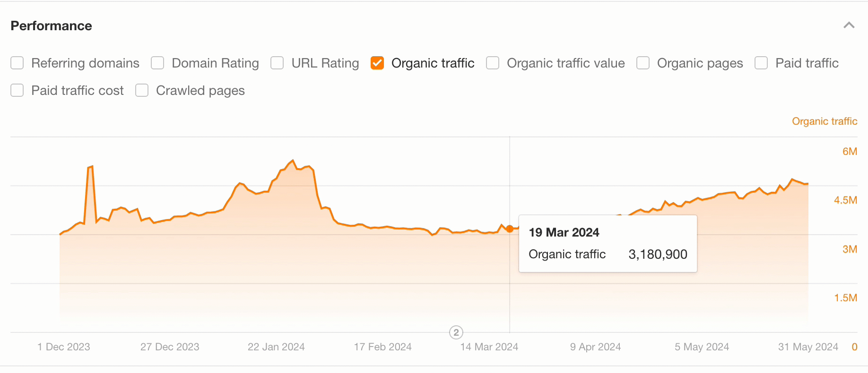Click the 31 May 2024 axis date
The width and height of the screenshot is (868, 373).
tap(808, 347)
